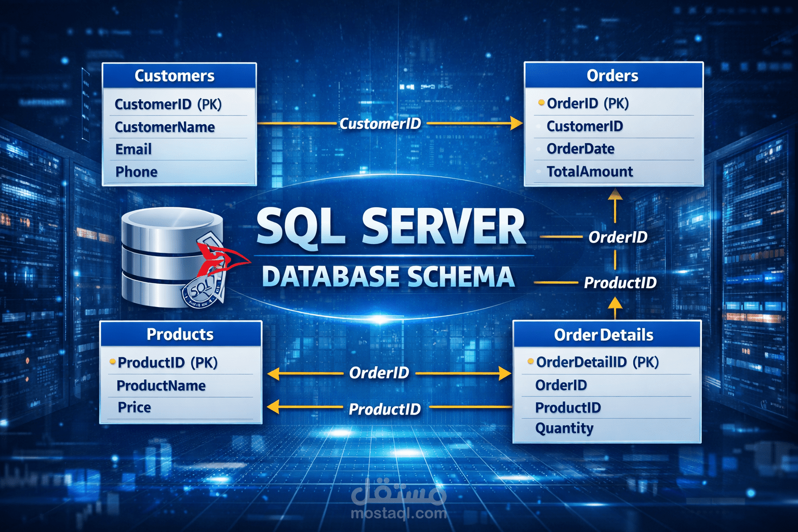Click the ProductID label beside DATABASE SCHEMA title

tap(620, 283)
